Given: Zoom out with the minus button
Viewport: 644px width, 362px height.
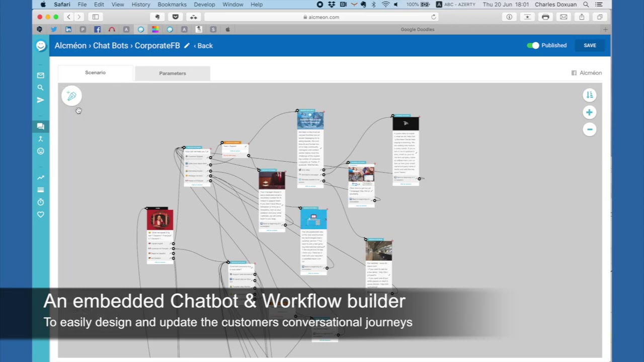Looking at the screenshot, I should [x=589, y=129].
